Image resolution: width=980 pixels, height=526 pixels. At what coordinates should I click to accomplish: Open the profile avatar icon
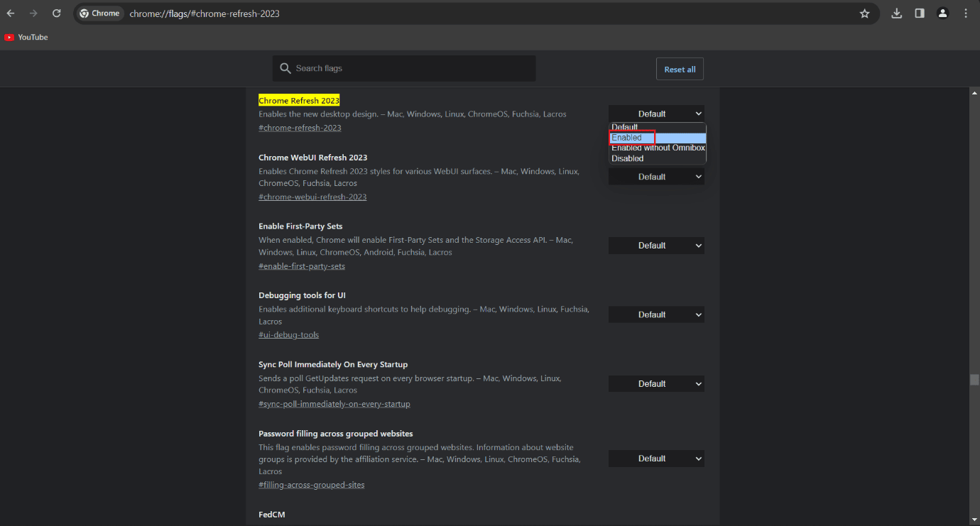[942, 13]
